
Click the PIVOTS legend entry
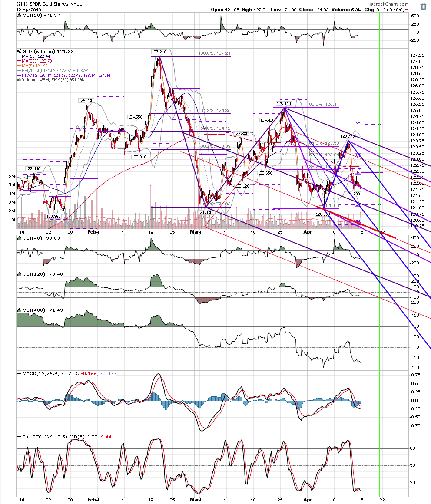(64, 75)
